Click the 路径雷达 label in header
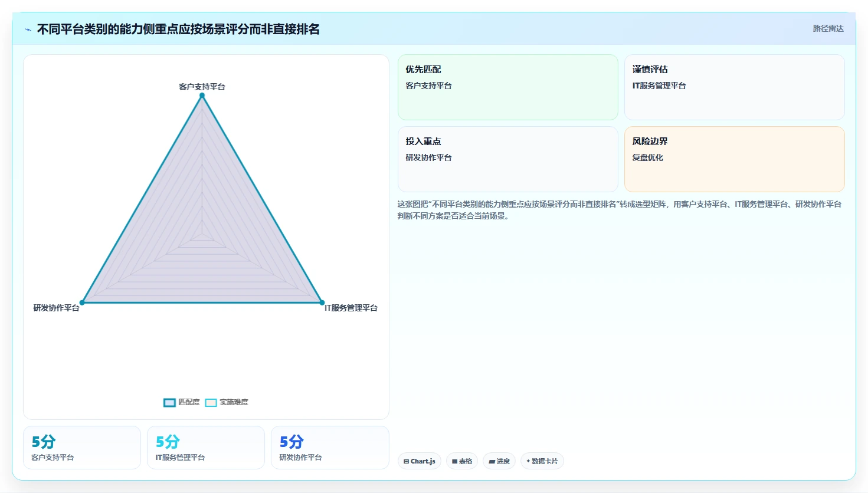The image size is (868, 493). pos(828,28)
